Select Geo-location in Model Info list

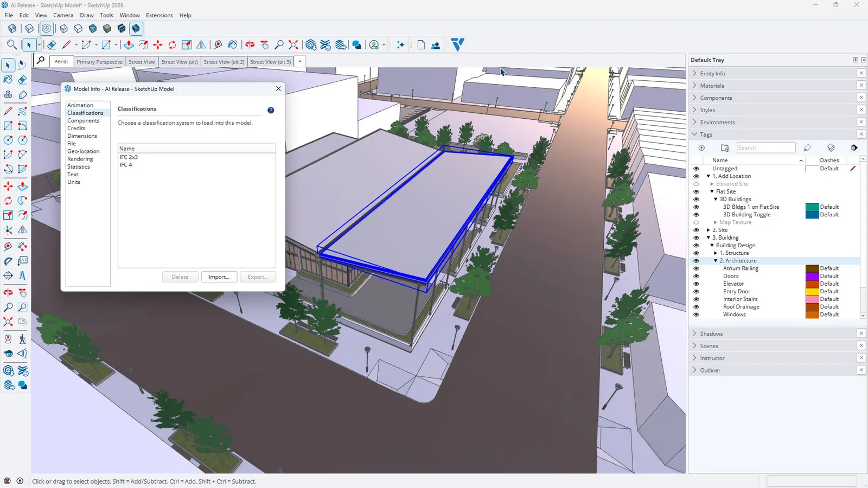84,151
